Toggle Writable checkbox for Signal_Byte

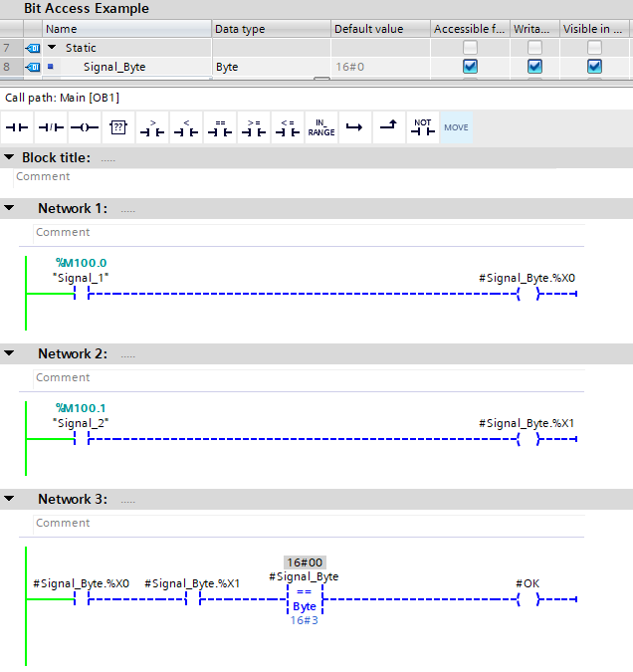click(x=534, y=67)
